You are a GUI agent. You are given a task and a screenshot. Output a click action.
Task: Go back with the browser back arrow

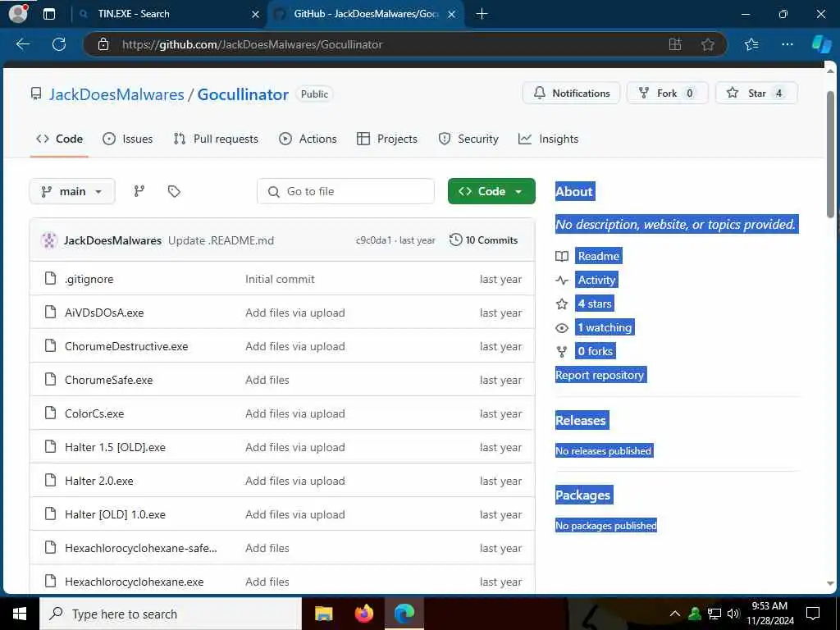[22, 44]
